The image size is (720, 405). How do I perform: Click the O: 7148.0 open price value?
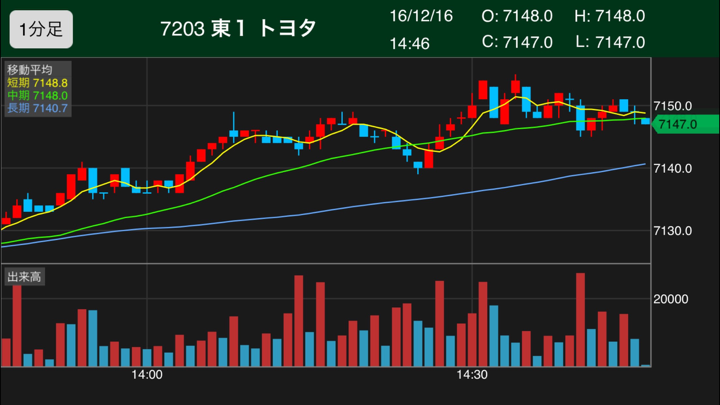pyautogui.click(x=517, y=16)
